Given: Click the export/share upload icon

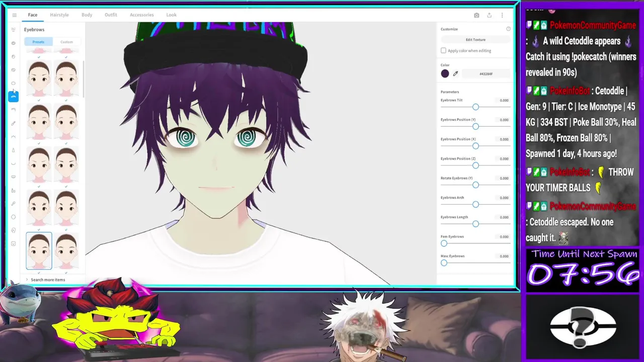Looking at the screenshot, I should (489, 15).
